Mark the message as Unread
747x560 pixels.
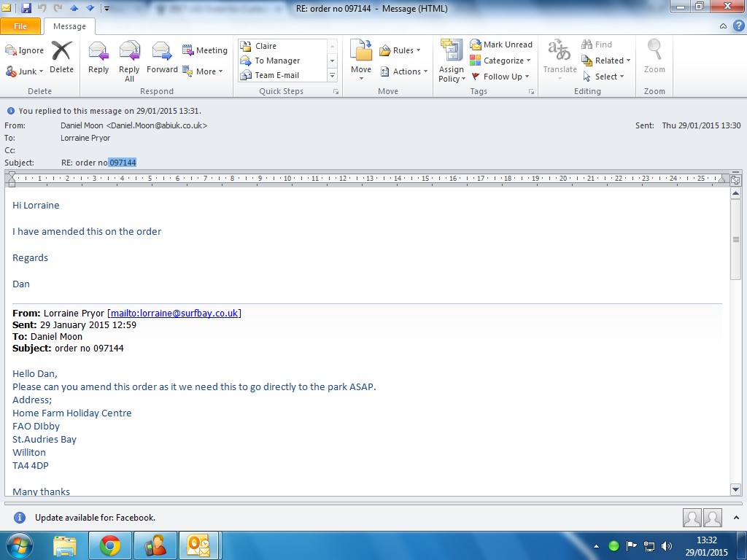501,44
